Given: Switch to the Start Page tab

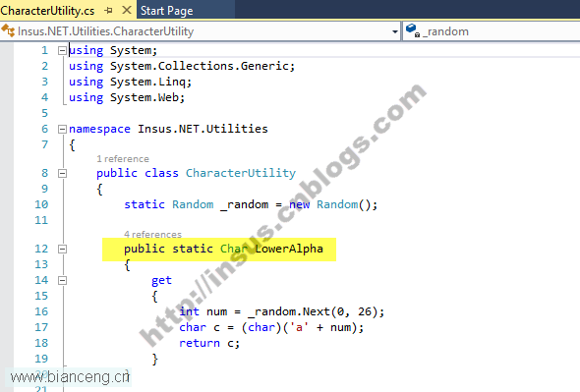Looking at the screenshot, I should (166, 11).
